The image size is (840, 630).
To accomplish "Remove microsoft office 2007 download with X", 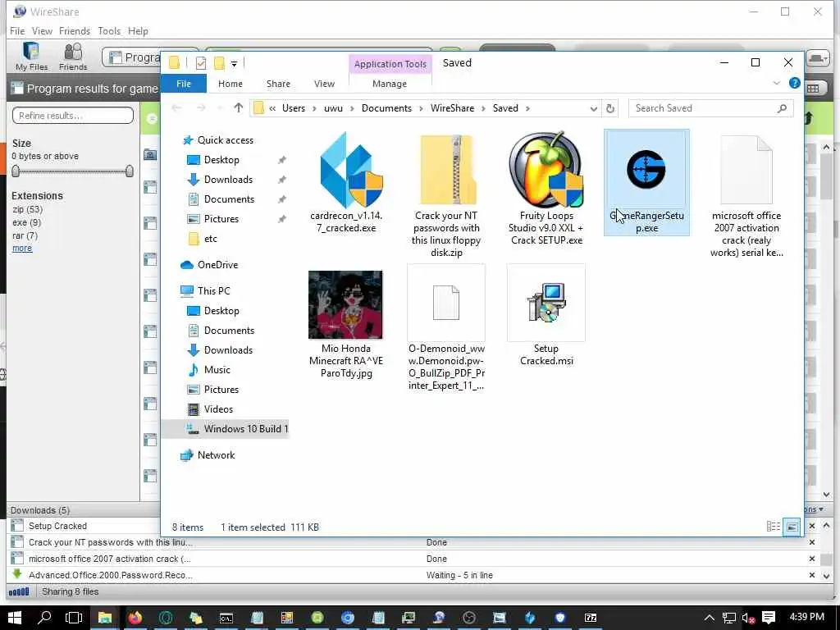I will coord(811,558).
